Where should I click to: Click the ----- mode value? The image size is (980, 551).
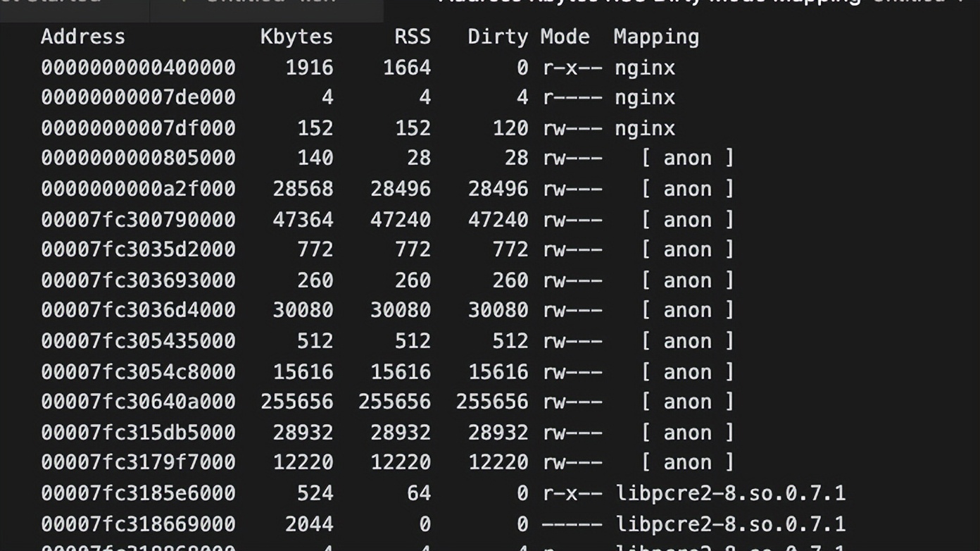click(x=572, y=524)
